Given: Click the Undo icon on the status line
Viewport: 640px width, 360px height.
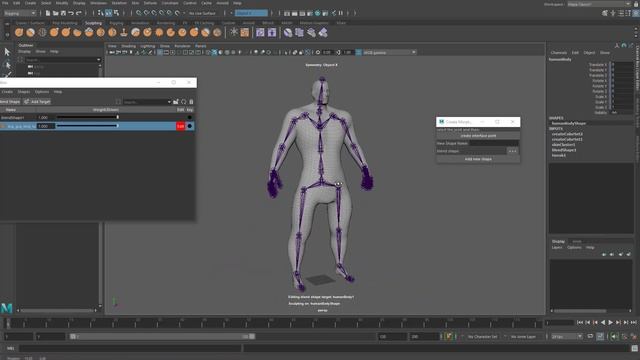Looking at the screenshot, I should (x=71, y=13).
